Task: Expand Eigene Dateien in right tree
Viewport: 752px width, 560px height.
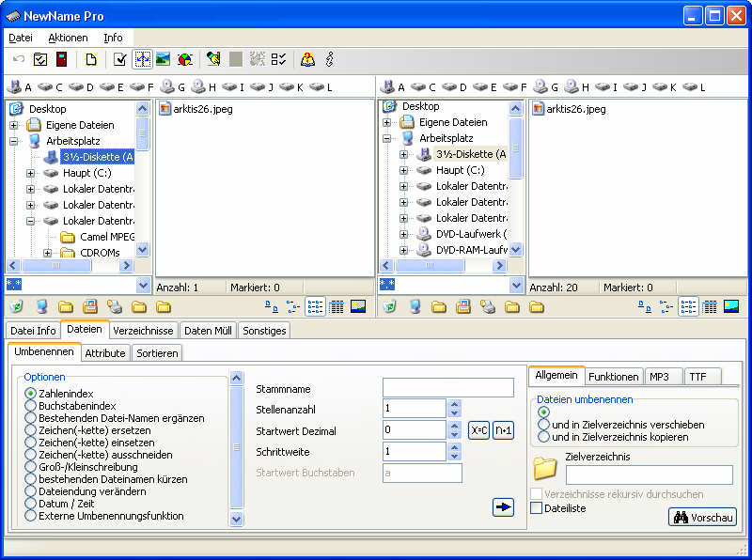Action: pos(387,122)
